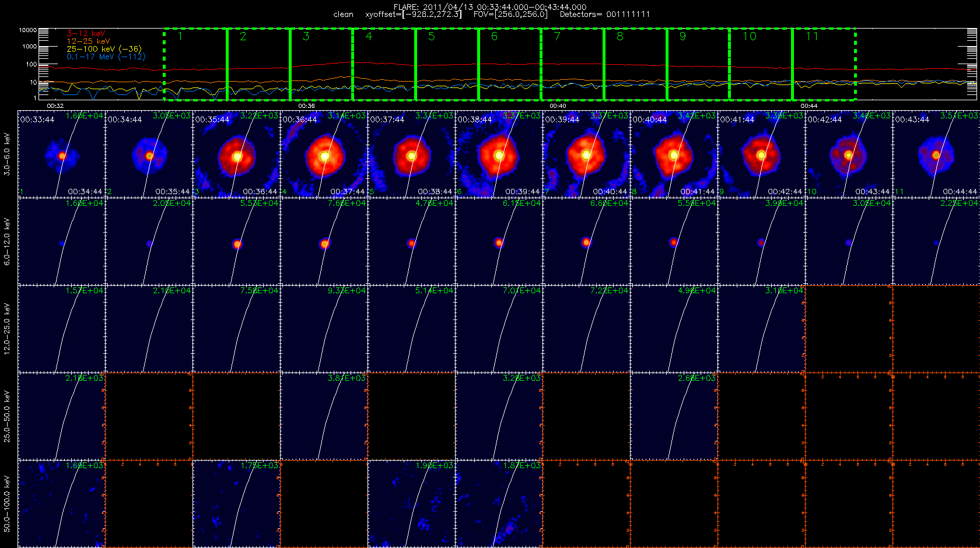Open 50.0-100.0 keV image in column 6
This screenshot has height=548, width=980.
coord(499,504)
